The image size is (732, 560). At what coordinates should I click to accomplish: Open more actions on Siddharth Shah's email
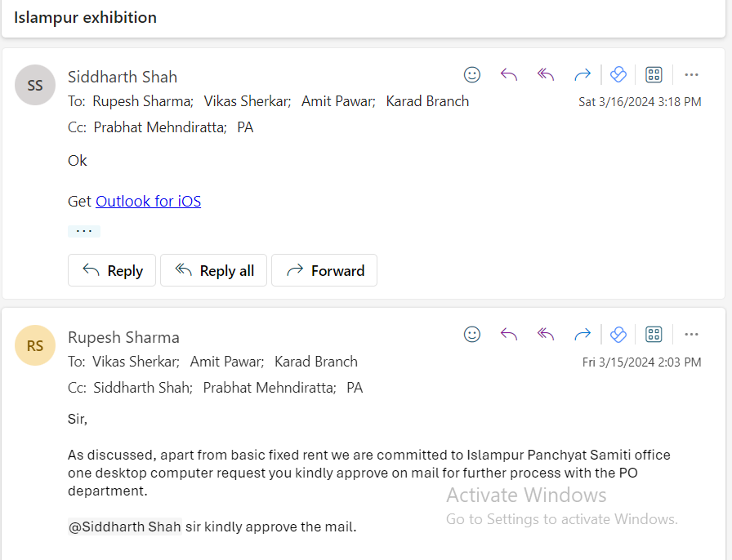(691, 74)
